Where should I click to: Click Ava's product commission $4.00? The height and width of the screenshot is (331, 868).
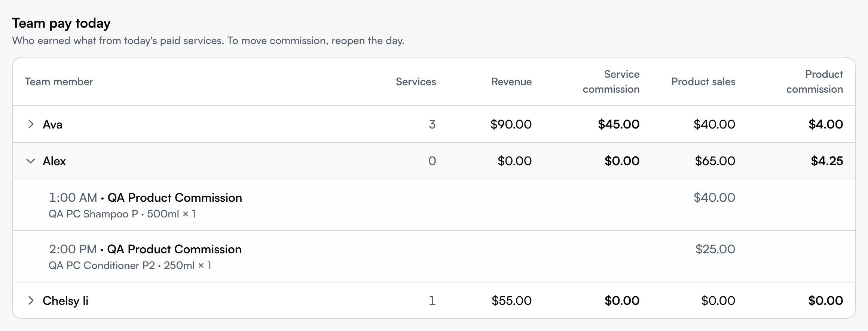(x=826, y=124)
